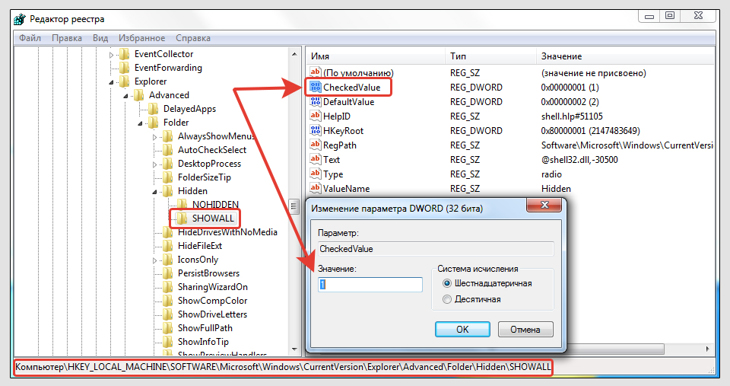Click the DWORD icon beside DefaultValue

pyautogui.click(x=316, y=102)
